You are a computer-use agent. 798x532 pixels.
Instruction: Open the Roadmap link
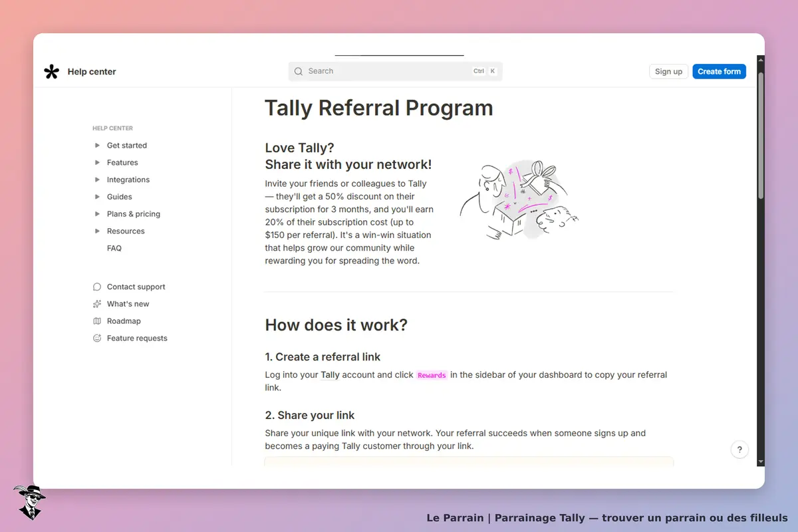tap(124, 321)
